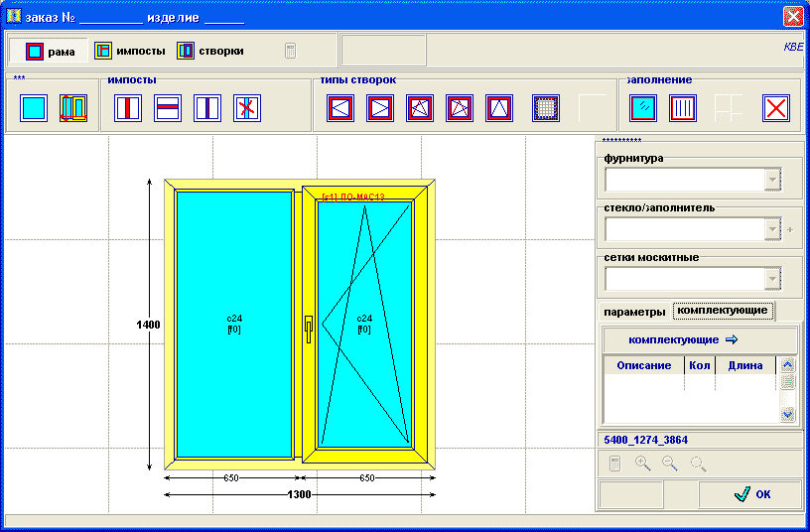Select the рама (frame) mode button
Viewport: 810px width, 532px height.
[x=49, y=52]
